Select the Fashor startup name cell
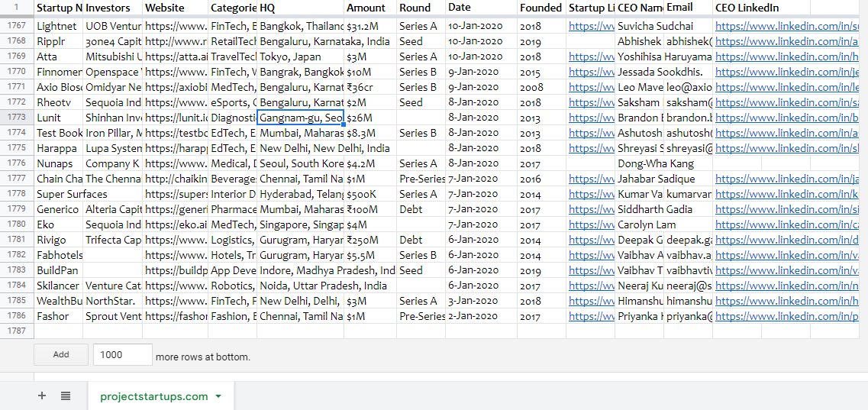 coord(59,316)
